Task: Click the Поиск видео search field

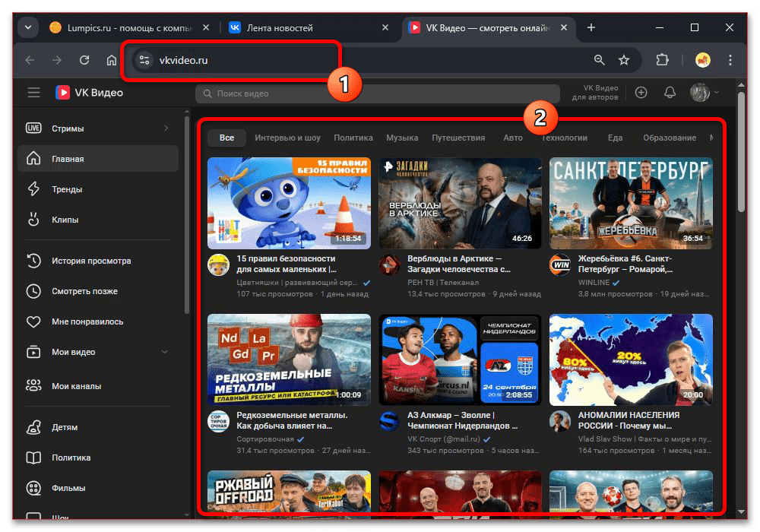Action: click(x=377, y=93)
